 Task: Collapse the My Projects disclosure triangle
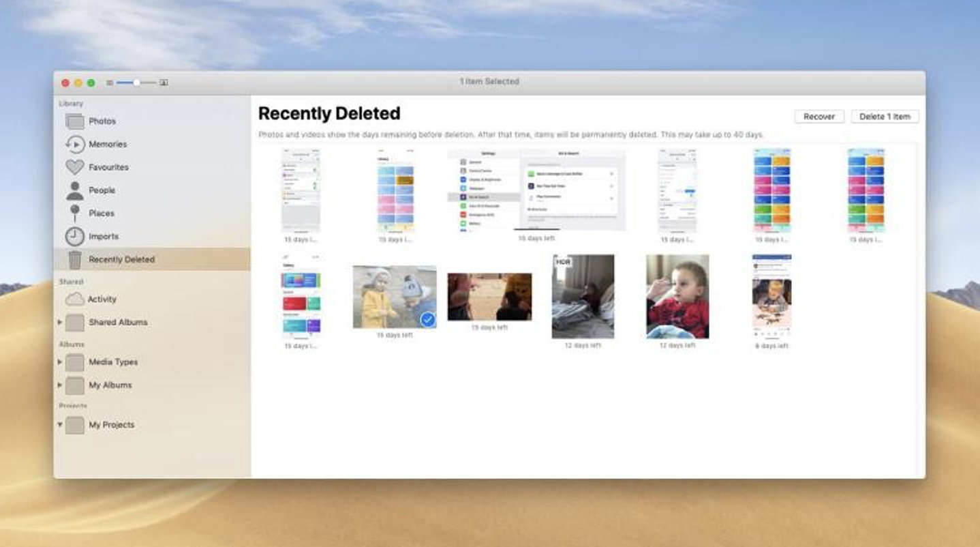coord(60,424)
